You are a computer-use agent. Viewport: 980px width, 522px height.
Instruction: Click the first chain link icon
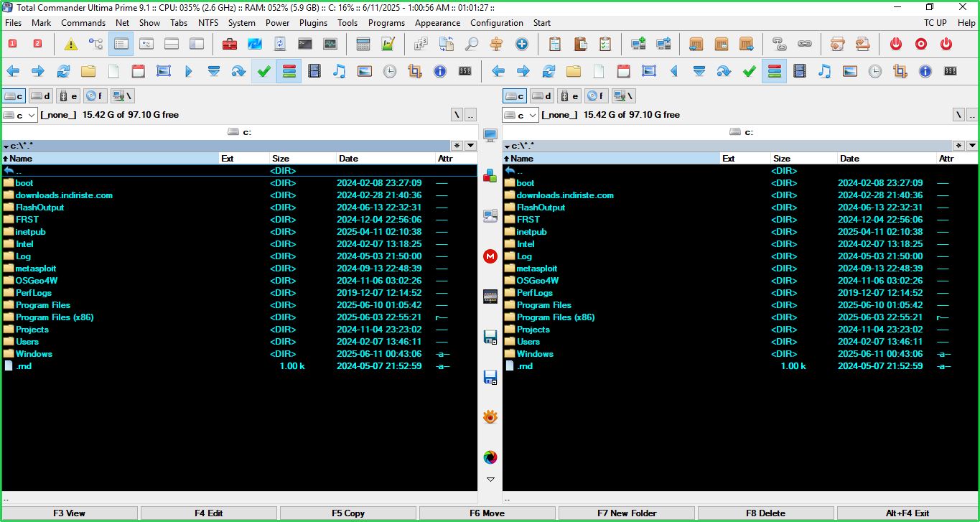(780, 44)
